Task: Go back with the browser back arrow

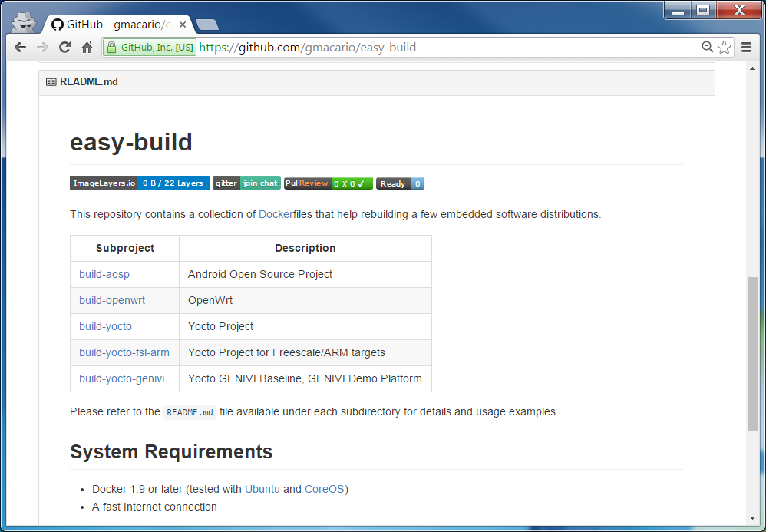Action: click(20, 48)
